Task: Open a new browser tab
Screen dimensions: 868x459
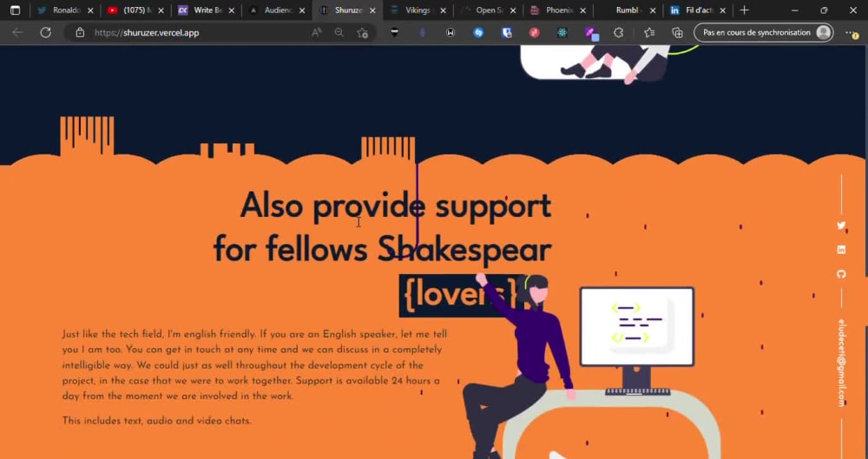Action: [x=744, y=10]
